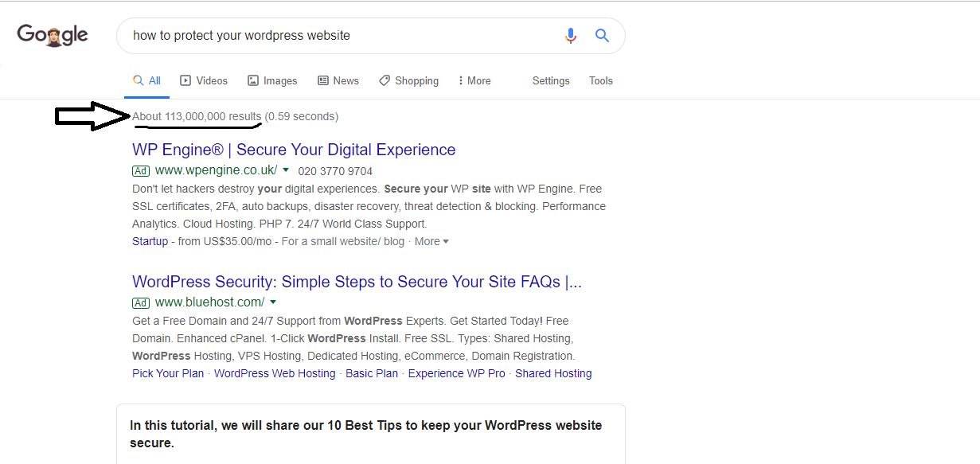Click the blue magnifying glass search icon
Viewport: 980px width, 464px height.
click(x=602, y=35)
